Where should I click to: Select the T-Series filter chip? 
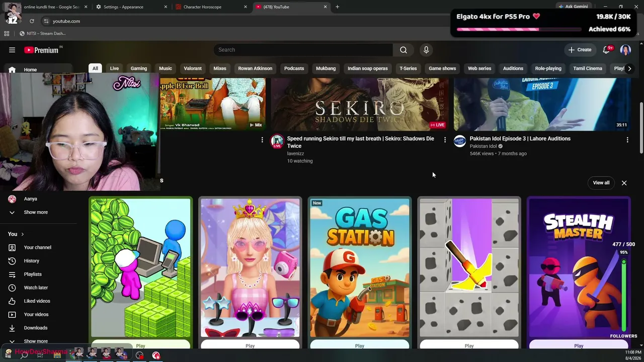point(408,68)
